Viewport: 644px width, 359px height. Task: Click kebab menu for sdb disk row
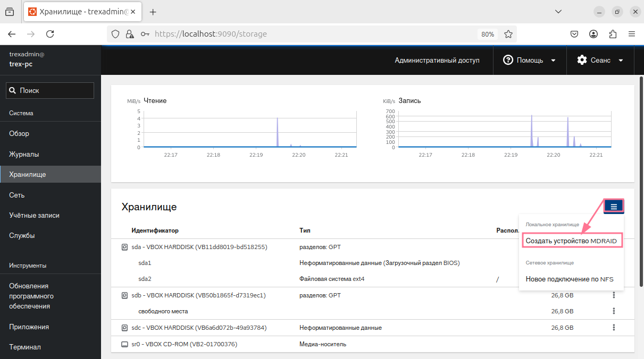pos(614,295)
